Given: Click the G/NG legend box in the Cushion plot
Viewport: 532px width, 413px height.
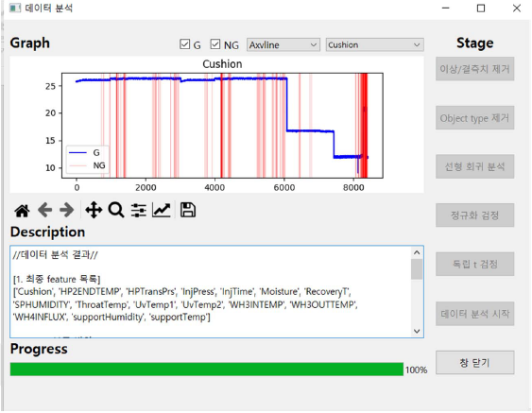Looking at the screenshot, I should pyautogui.click(x=88, y=160).
